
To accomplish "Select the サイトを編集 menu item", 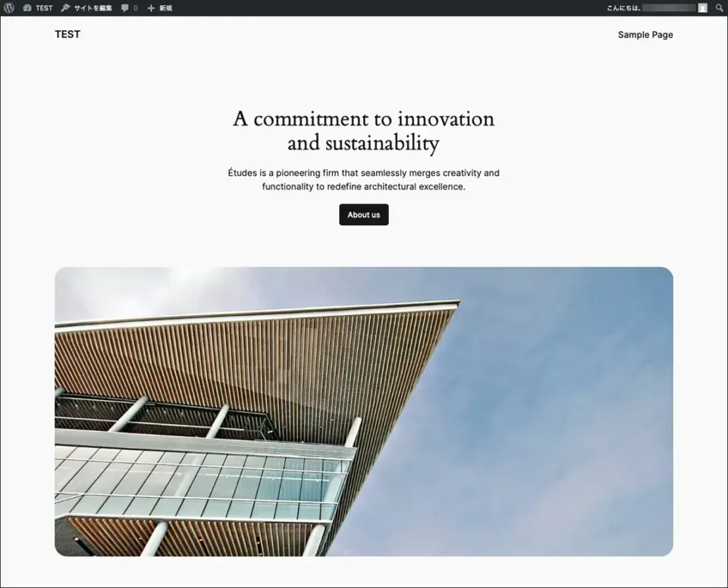I will (x=93, y=8).
